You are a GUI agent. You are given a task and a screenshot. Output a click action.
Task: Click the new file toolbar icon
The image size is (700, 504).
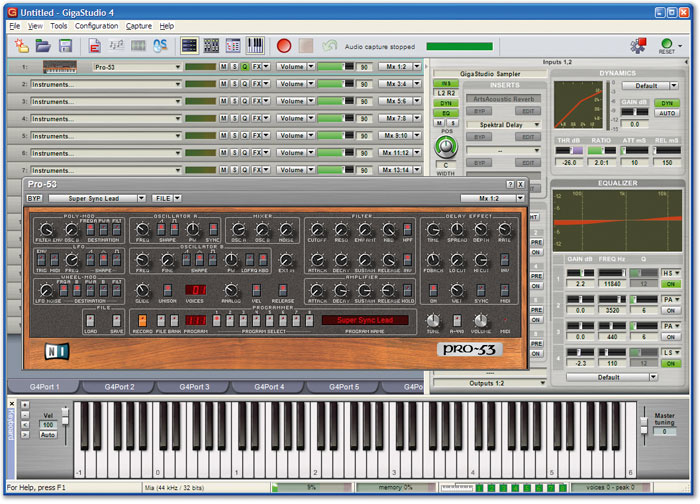coord(21,46)
